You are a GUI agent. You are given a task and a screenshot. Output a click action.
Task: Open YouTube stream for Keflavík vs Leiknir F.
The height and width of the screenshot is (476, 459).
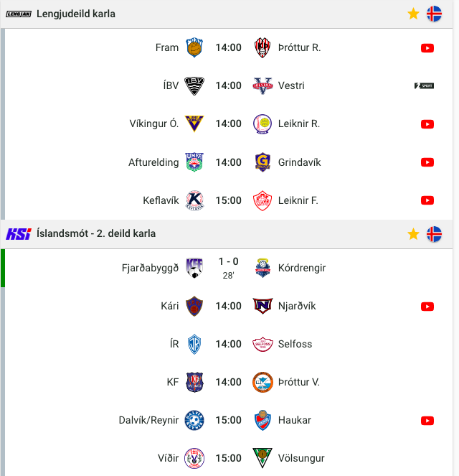click(x=427, y=200)
